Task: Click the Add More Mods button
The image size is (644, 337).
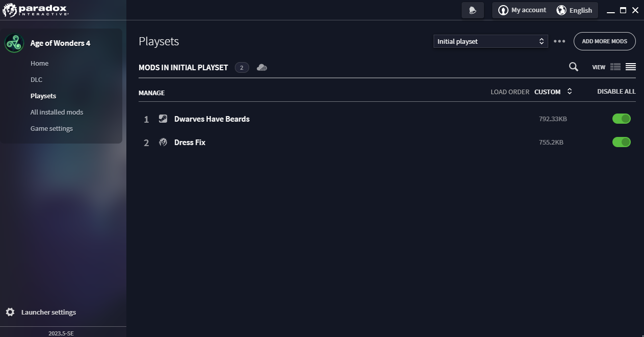Action: pos(604,41)
